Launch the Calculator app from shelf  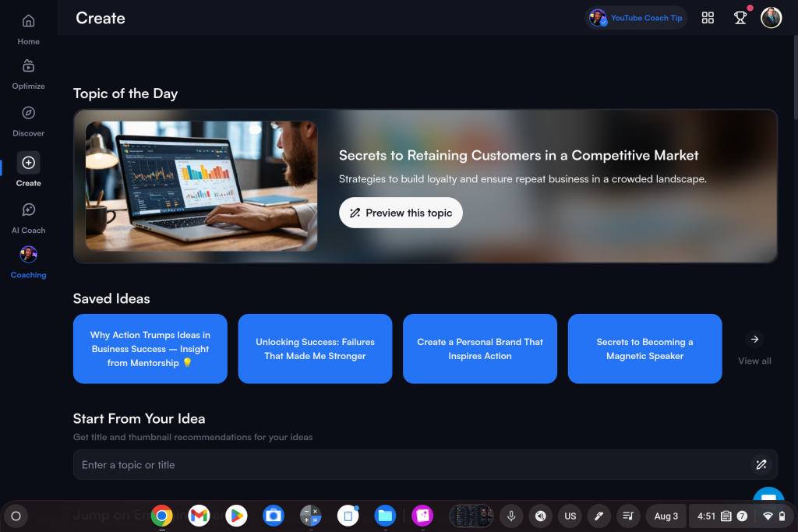(311, 516)
